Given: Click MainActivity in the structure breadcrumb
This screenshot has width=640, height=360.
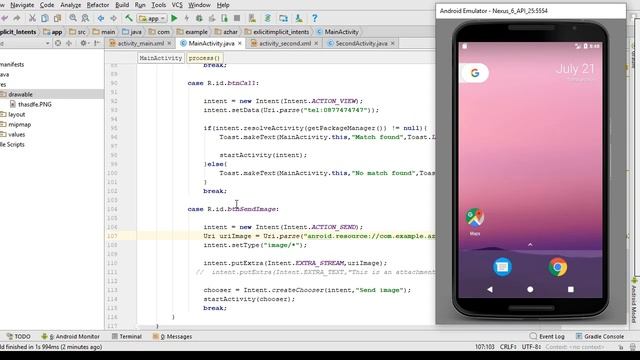Looking at the screenshot, I should [161, 58].
